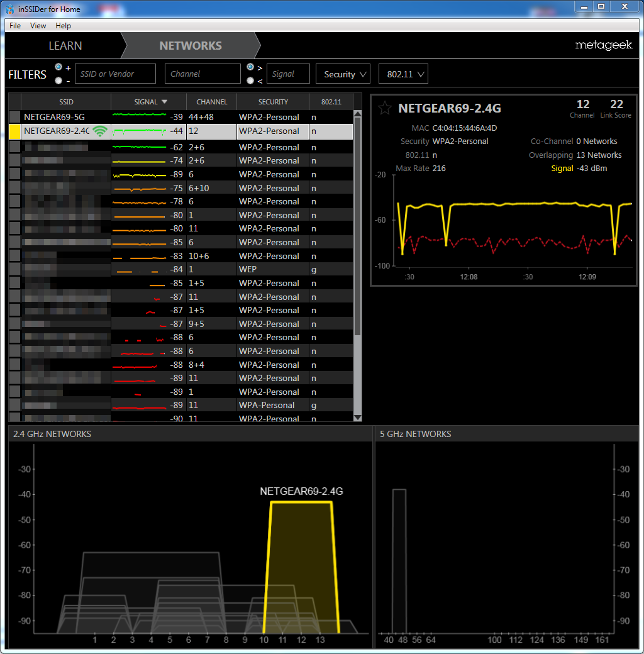Select the NETGEAR69-5G network row
644x654 pixels.
point(181,117)
